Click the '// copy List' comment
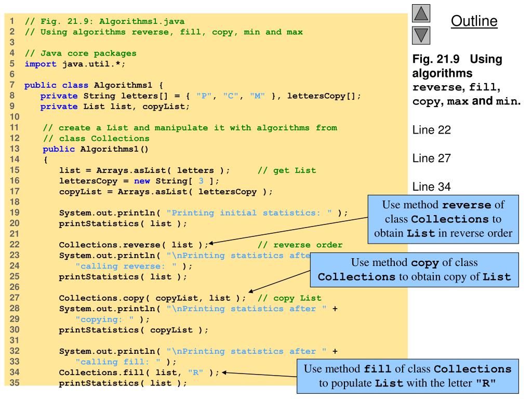 pyautogui.click(x=289, y=298)
